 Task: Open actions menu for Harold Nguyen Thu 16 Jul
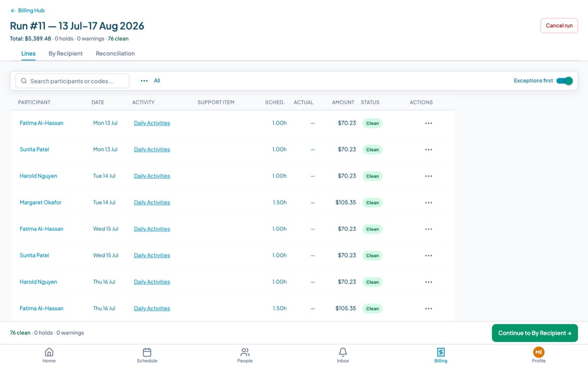[429, 282]
